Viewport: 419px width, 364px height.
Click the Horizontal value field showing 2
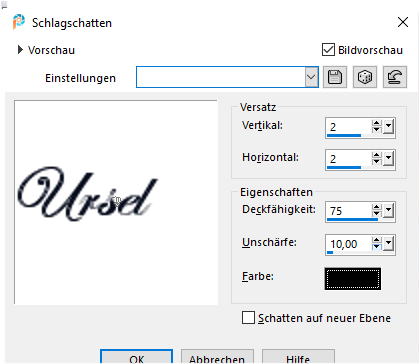click(349, 158)
